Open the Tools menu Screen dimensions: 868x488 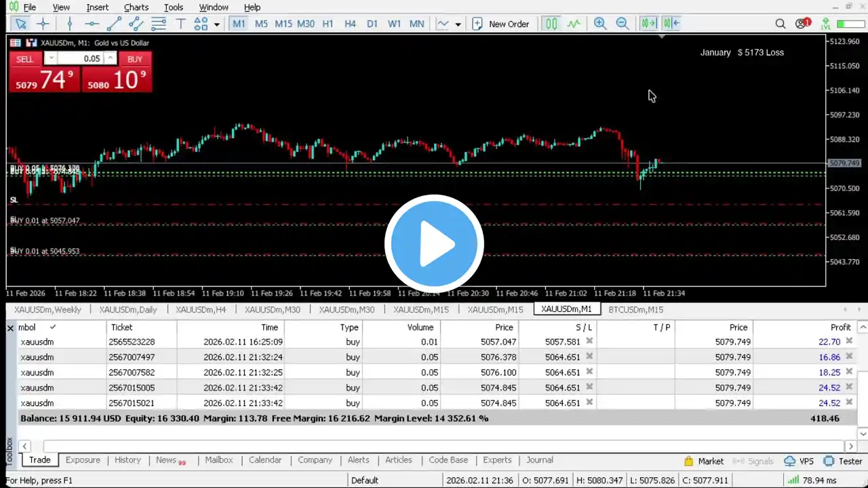coord(174,7)
